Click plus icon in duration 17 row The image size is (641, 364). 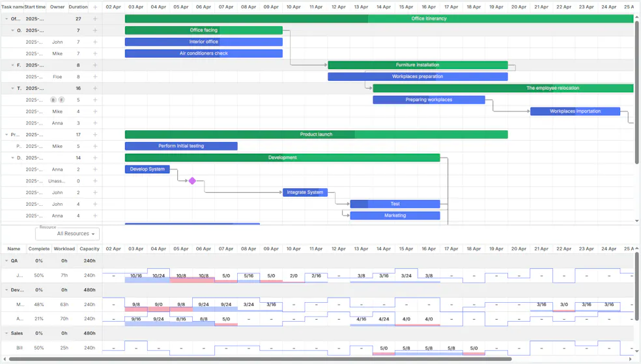(95, 134)
